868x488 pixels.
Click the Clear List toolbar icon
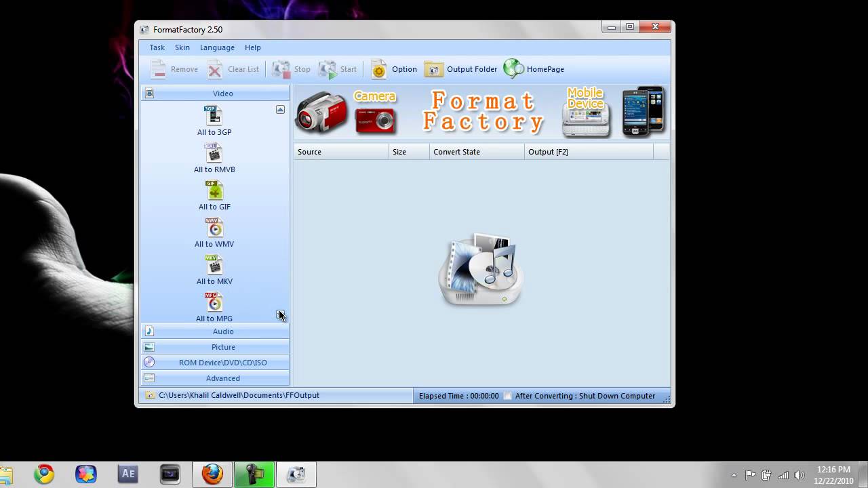click(x=215, y=69)
